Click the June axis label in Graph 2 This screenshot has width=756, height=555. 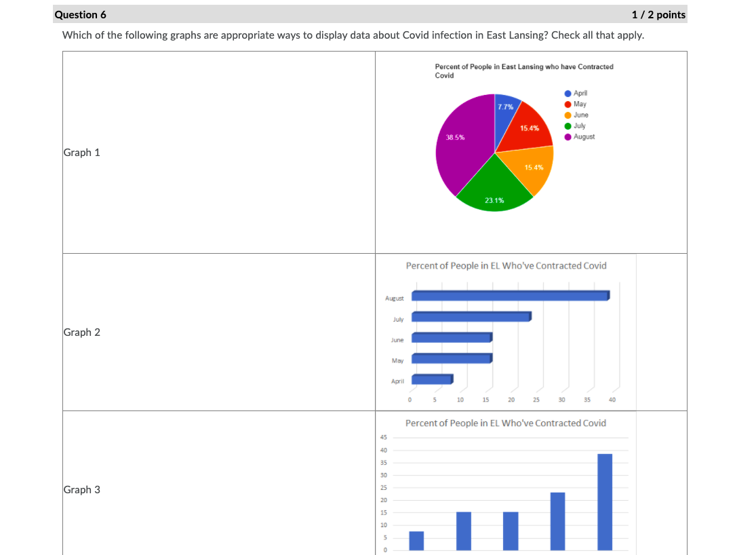coord(397,340)
